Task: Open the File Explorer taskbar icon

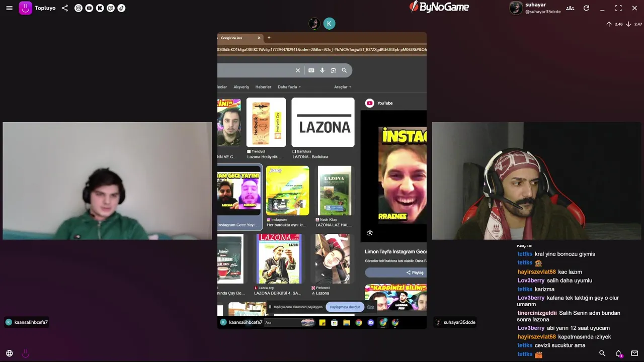Action: [346, 322]
